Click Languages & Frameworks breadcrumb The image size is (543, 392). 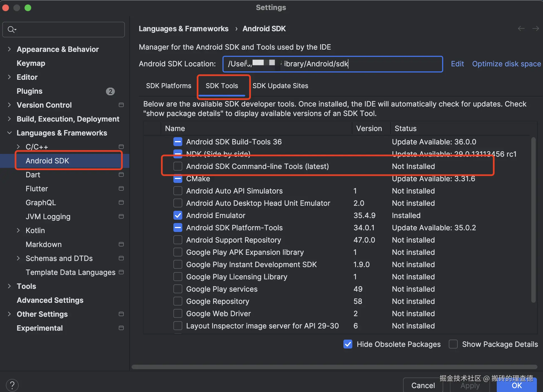[x=184, y=29]
